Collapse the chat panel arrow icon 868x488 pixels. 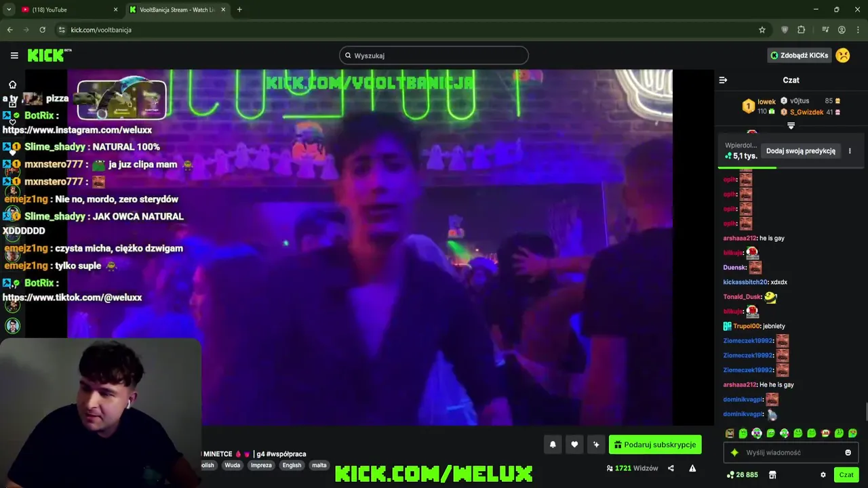click(x=723, y=80)
